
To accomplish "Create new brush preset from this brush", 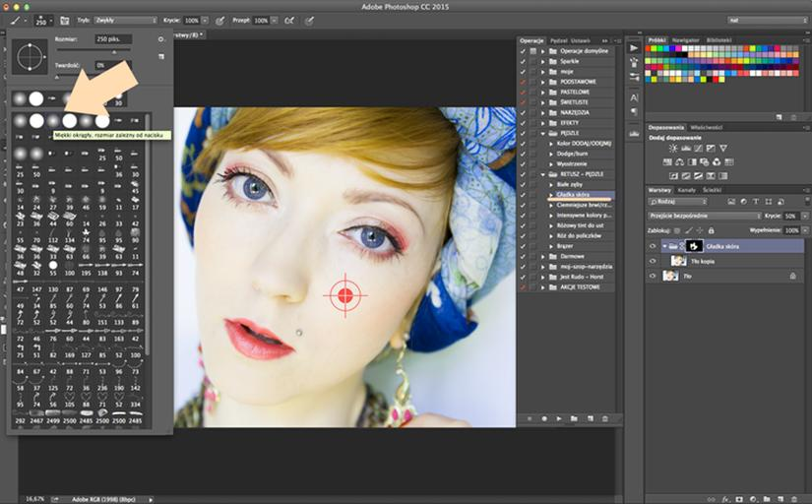I will [161, 56].
